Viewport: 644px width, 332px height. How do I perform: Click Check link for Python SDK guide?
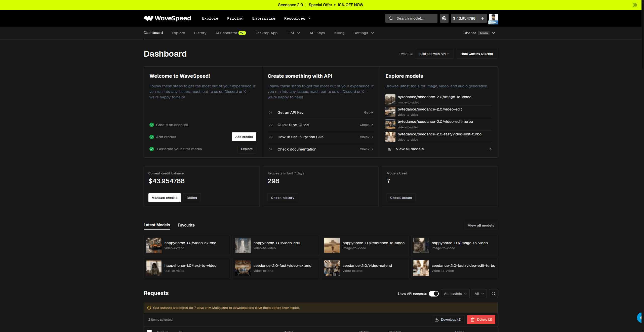pos(366,137)
